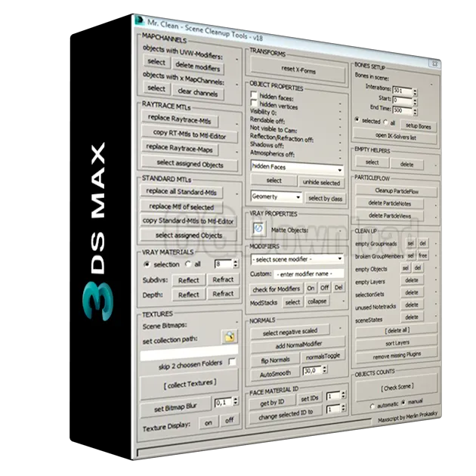Check the skip 2 choosen Folders box
This screenshot has height=476, width=476.
pos(232,362)
